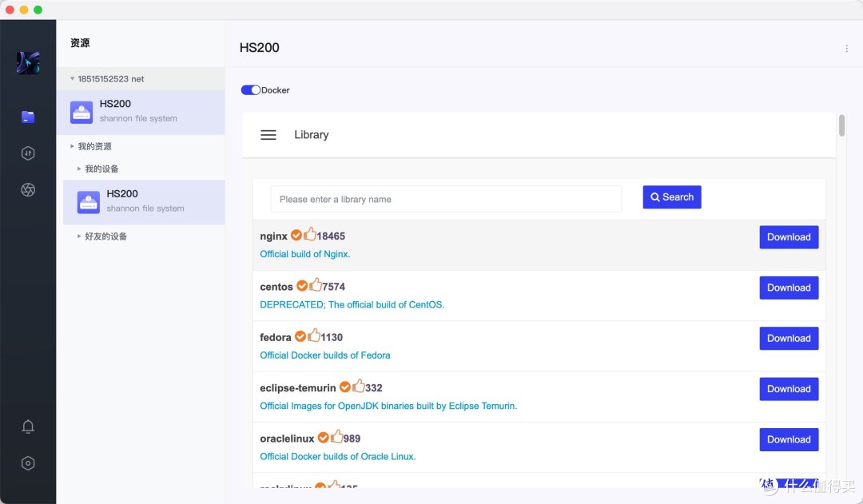Download the fedora image

pos(789,339)
